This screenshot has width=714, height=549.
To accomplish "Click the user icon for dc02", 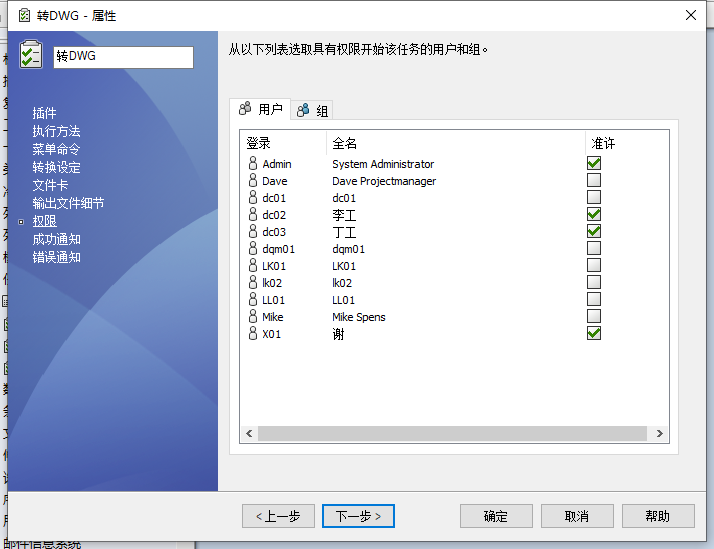I will (253, 214).
